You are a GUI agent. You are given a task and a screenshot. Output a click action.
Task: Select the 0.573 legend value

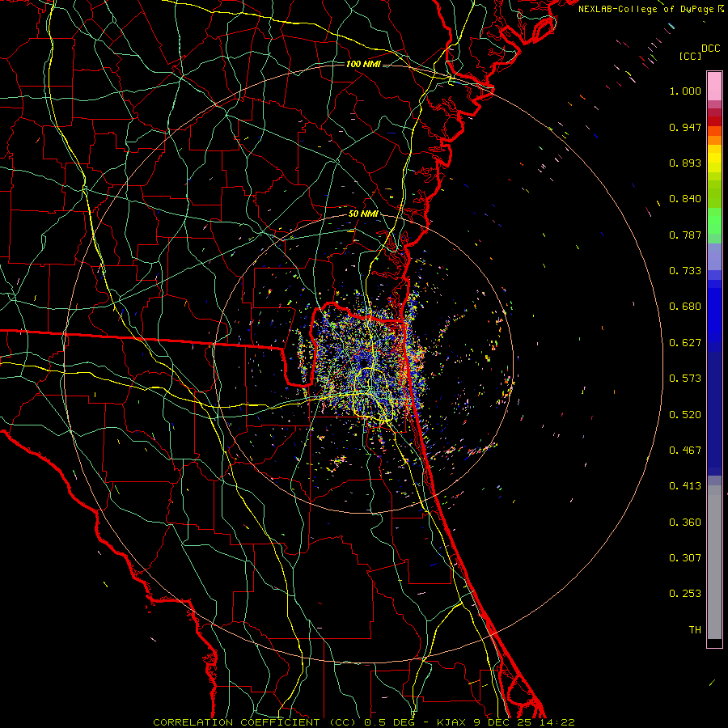point(685,379)
